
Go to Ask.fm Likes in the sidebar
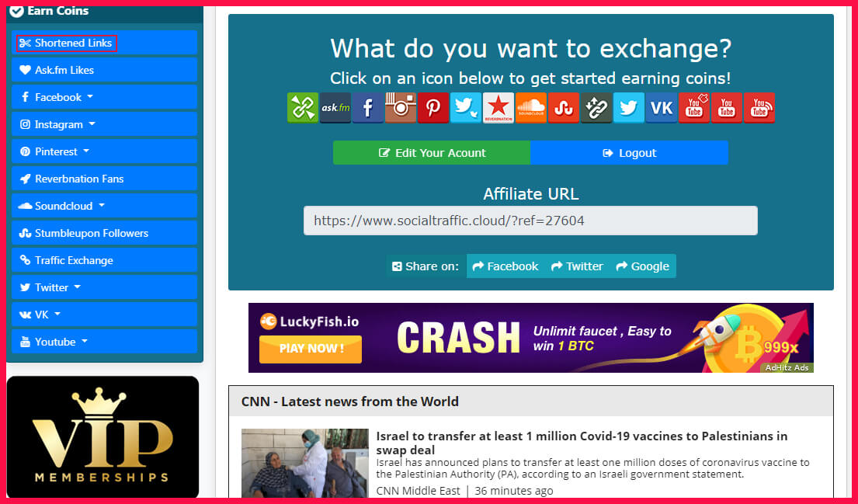(x=104, y=70)
